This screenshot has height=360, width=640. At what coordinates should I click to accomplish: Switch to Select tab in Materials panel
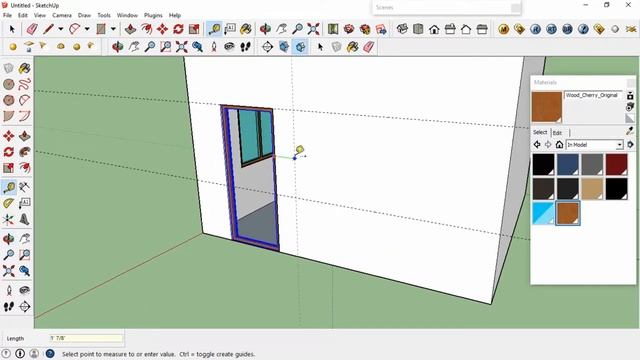point(540,132)
